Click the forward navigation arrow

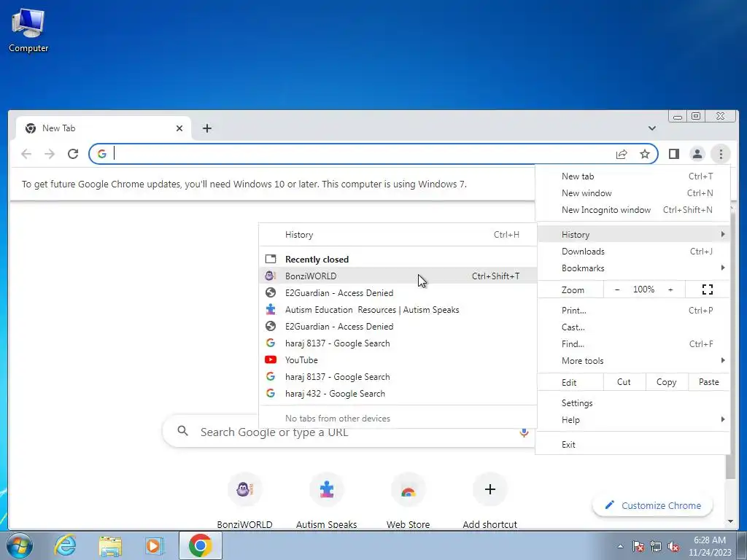(50, 154)
